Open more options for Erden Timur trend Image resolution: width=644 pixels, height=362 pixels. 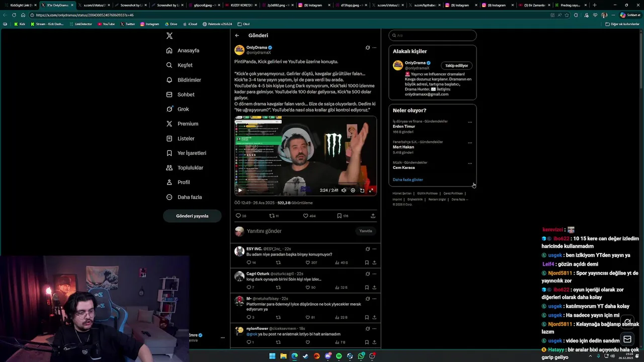coord(470,122)
